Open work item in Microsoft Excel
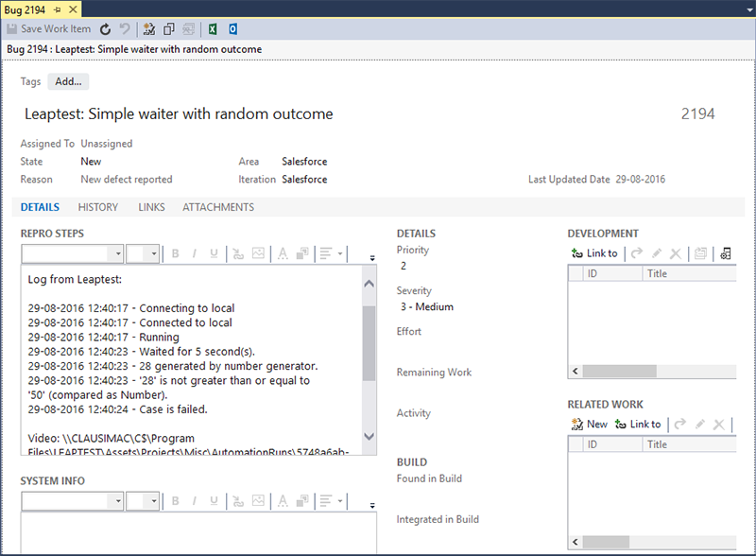This screenshot has height=556, width=756. pyautogui.click(x=214, y=29)
